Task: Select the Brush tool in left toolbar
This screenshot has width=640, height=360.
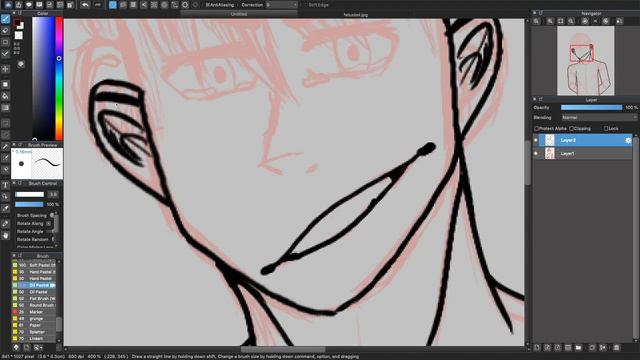Action: point(5,19)
